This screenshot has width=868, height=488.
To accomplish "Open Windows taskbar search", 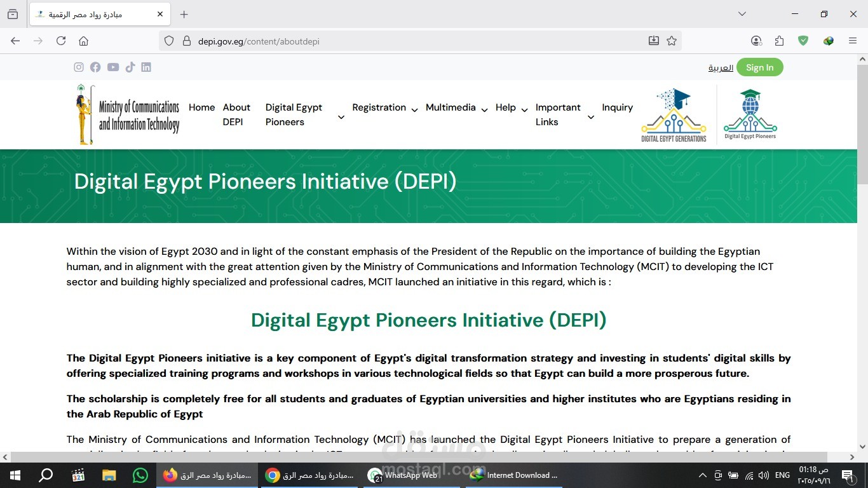I will 46,475.
